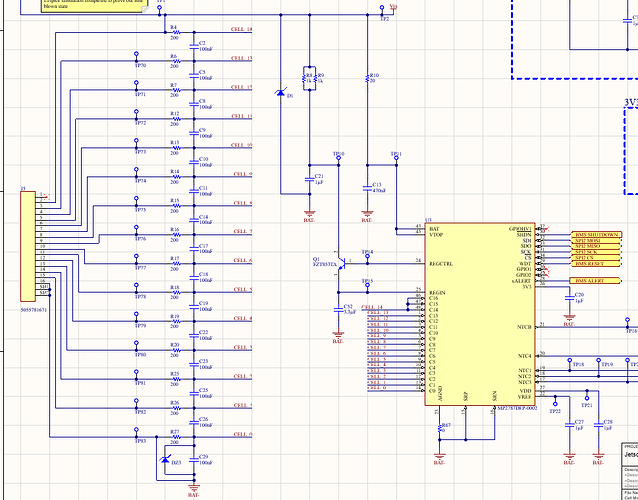638x500 pixels.
Task: Click the nALERT pin label on U1
Action: tap(522, 281)
